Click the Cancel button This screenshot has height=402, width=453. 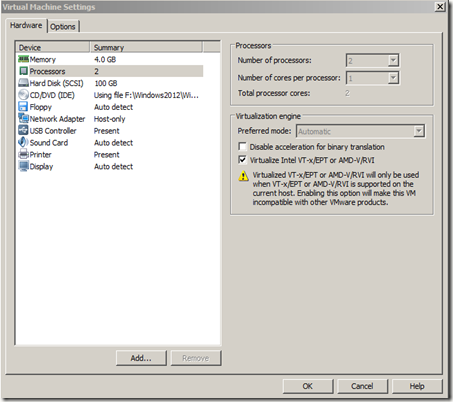point(362,386)
